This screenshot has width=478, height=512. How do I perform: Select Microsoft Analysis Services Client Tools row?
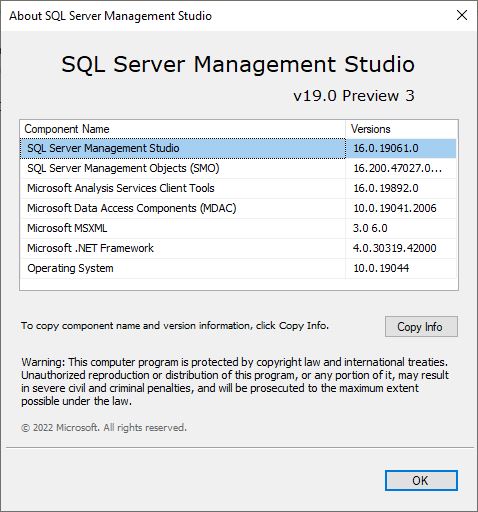pyautogui.click(x=238, y=188)
